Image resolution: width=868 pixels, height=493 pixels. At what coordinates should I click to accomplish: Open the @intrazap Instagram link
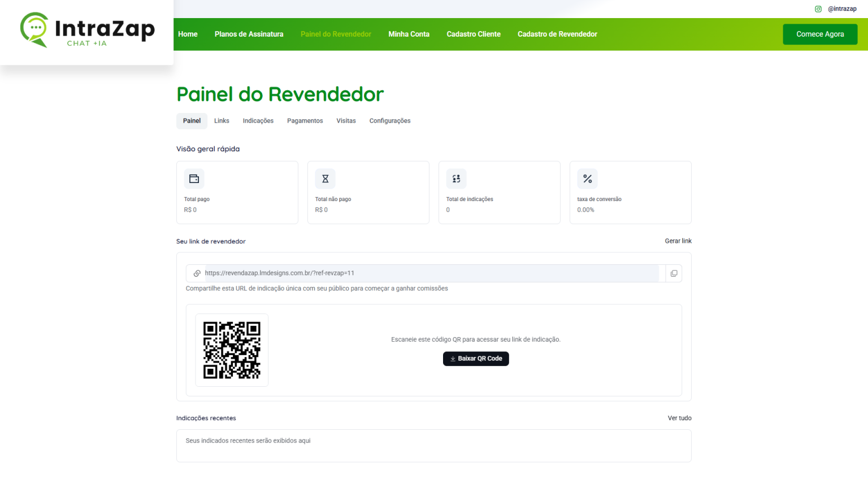pyautogui.click(x=842, y=9)
